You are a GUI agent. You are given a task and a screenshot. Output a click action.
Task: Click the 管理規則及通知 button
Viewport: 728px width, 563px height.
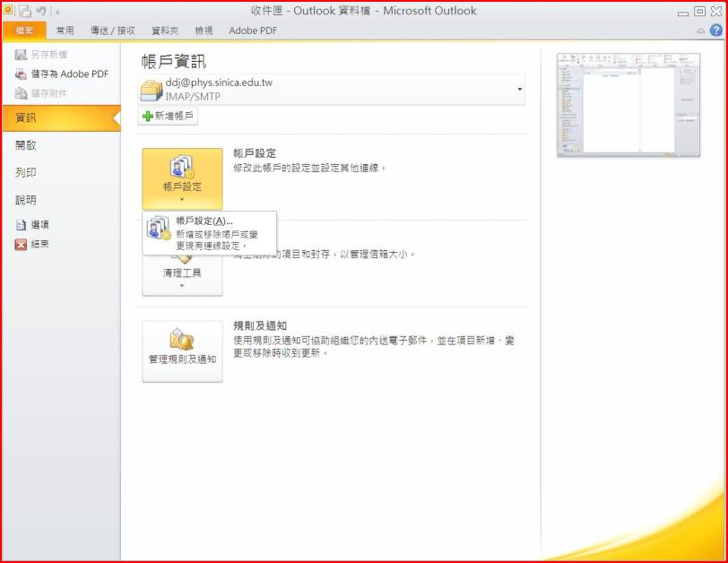(x=182, y=351)
